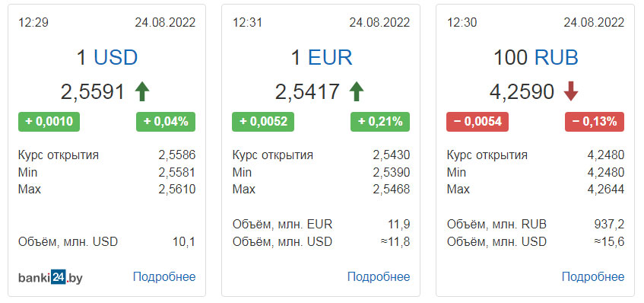Click Подробнее in the RUB card
644x303 pixels.
(x=593, y=276)
